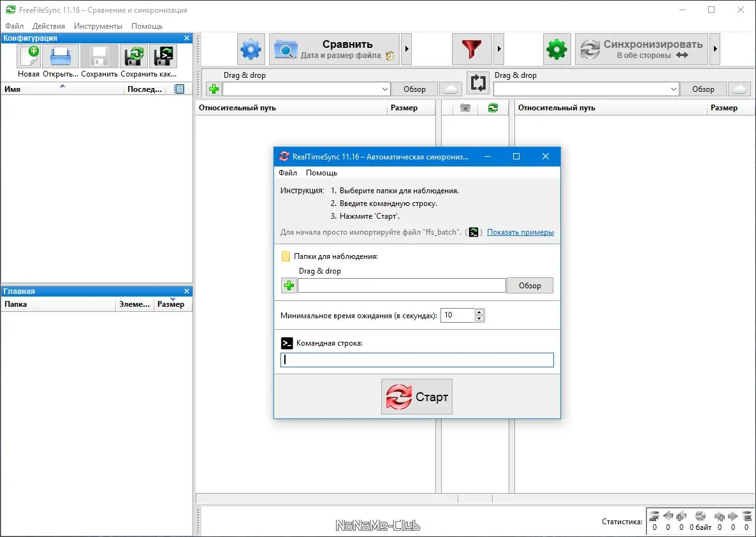
Task: Click the camera category icon in middle column
Action: [465, 108]
